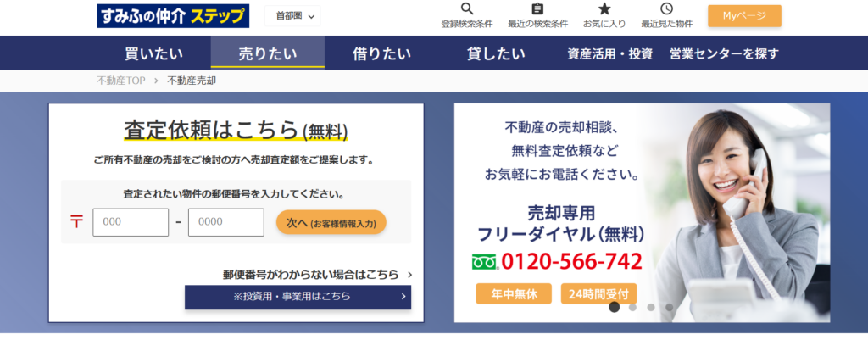The width and height of the screenshot is (868, 340).
Task: Select the second carousel dot
Action: tap(632, 307)
